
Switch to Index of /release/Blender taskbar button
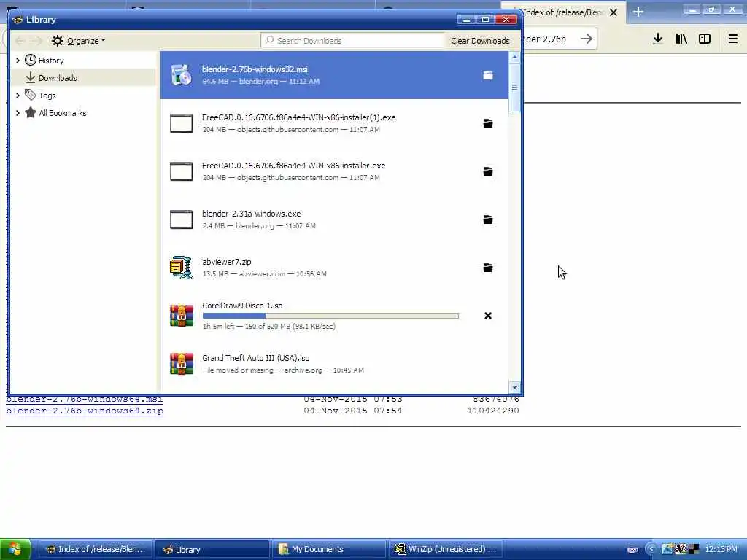coord(96,550)
